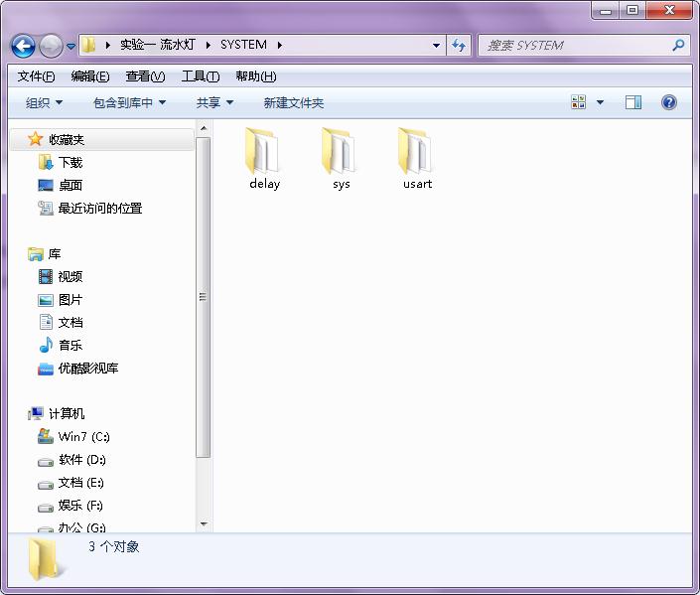Select the 实验一 流水灯 breadcrumb

[158, 45]
